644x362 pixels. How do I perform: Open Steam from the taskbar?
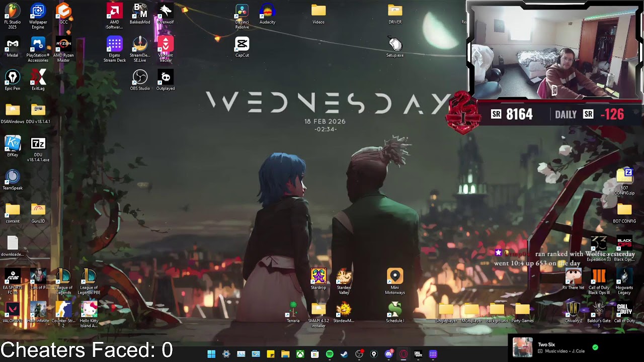coord(344,354)
